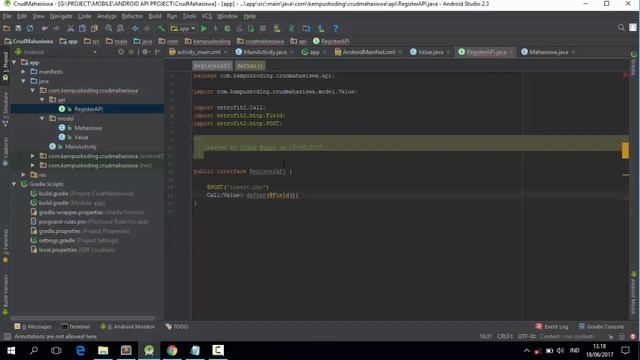640x360 pixels.
Task: Open the Refactor menu
Action: coord(132,16)
